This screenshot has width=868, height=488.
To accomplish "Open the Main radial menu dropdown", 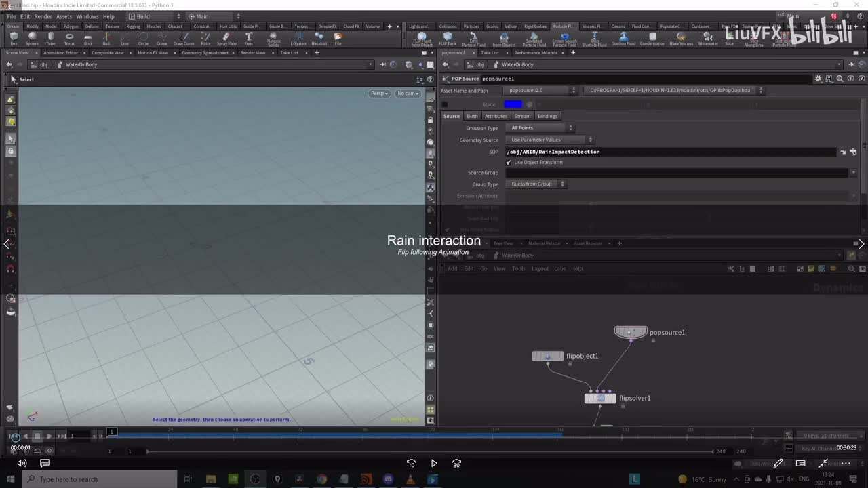I will pyautogui.click(x=212, y=16).
